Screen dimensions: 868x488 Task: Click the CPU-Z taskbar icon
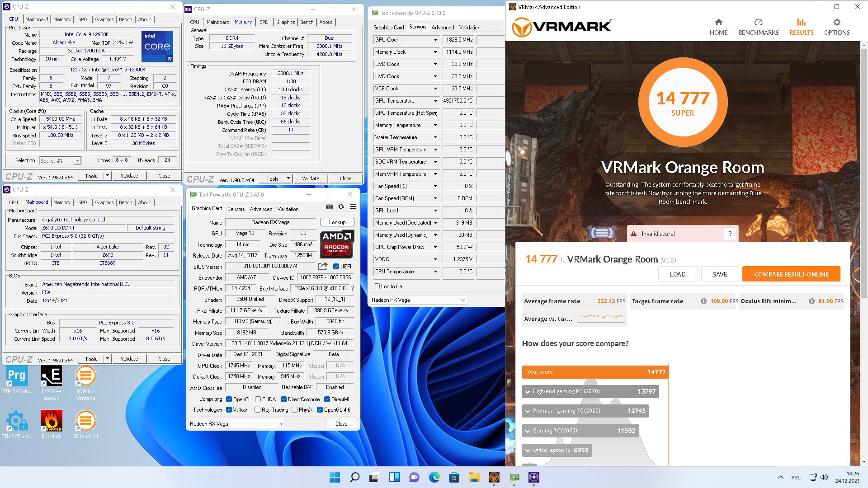(x=533, y=477)
